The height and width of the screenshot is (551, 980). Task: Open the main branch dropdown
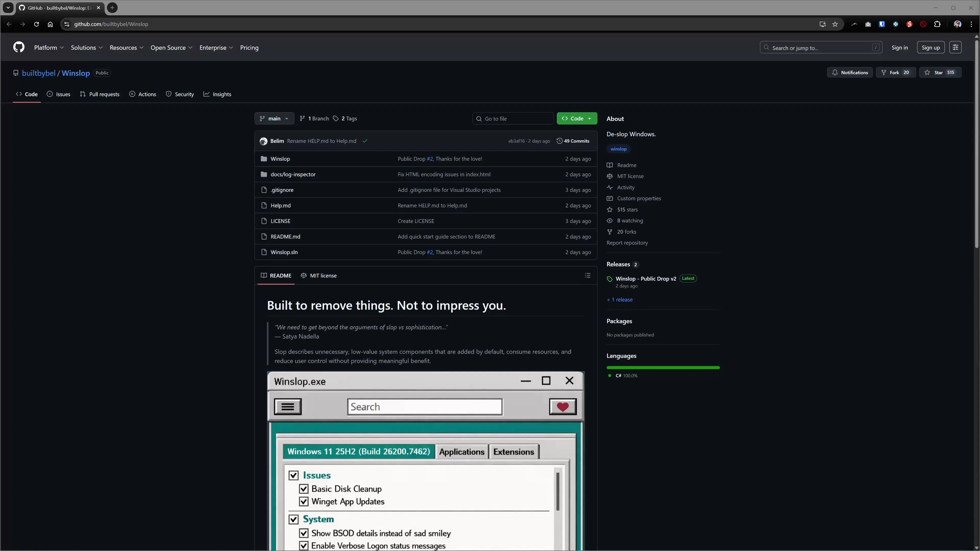(x=274, y=118)
